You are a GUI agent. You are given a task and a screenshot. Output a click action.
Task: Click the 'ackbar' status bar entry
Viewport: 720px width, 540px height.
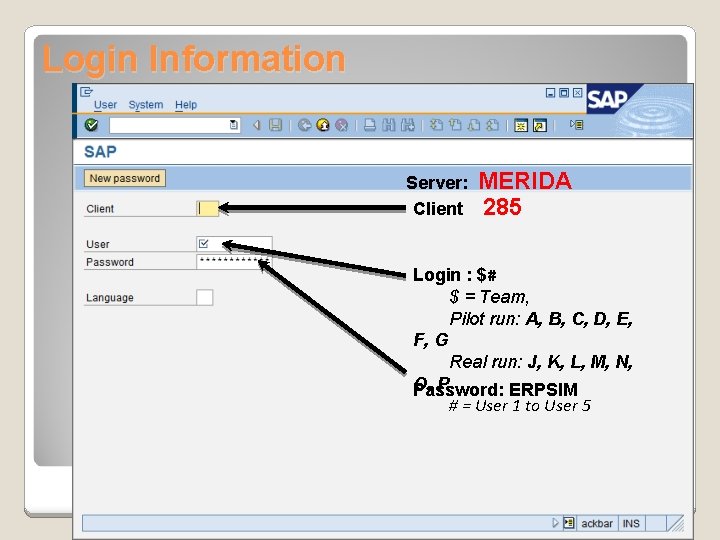click(596, 523)
